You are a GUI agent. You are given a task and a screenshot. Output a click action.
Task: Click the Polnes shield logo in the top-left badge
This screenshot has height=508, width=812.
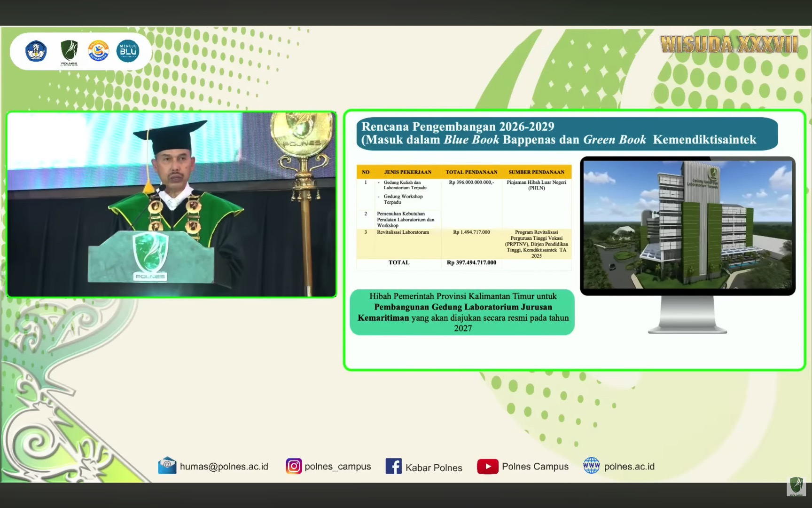tap(69, 52)
